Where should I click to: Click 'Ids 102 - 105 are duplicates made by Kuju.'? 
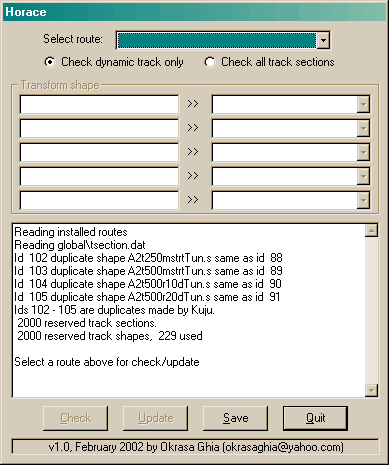[x=115, y=310]
